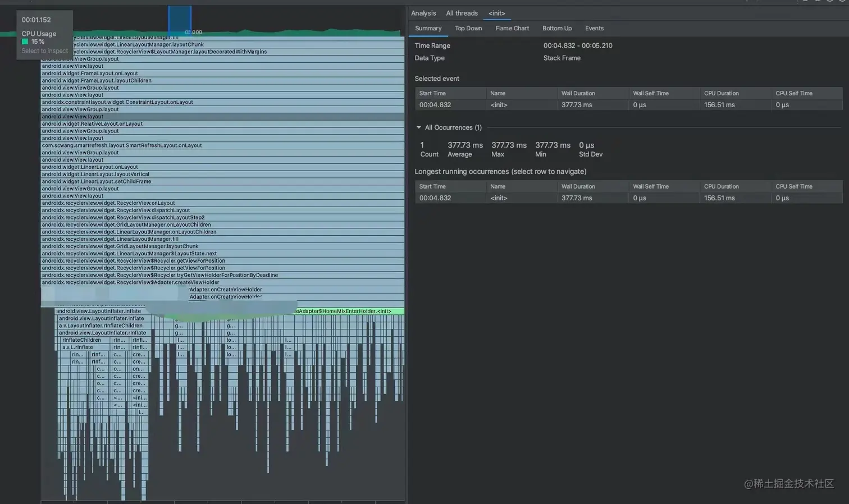Screen dimensions: 849x504
Task: Open the All threads tab
Action: point(462,13)
